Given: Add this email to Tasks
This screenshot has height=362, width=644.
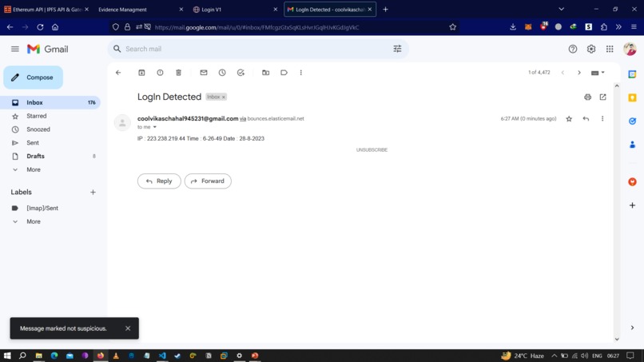Looking at the screenshot, I should point(241,73).
